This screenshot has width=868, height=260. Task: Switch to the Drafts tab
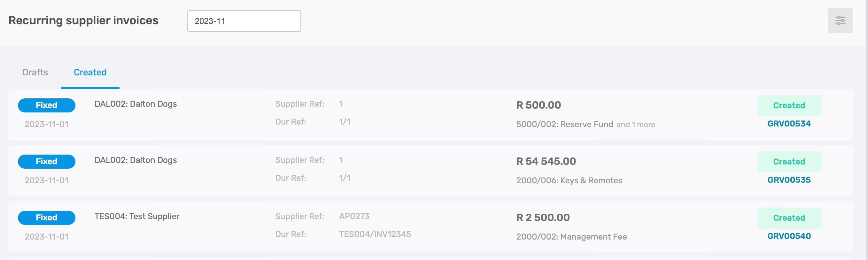[35, 73]
